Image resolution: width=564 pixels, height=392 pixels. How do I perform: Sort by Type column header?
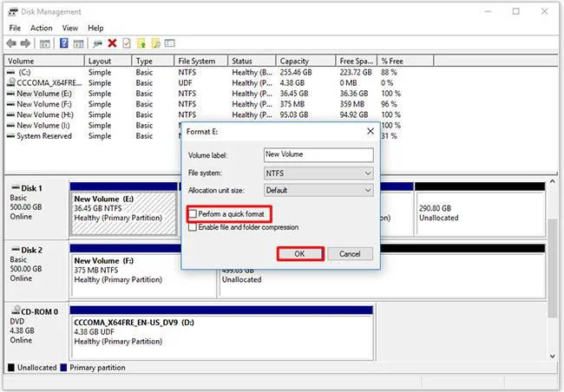pos(153,61)
